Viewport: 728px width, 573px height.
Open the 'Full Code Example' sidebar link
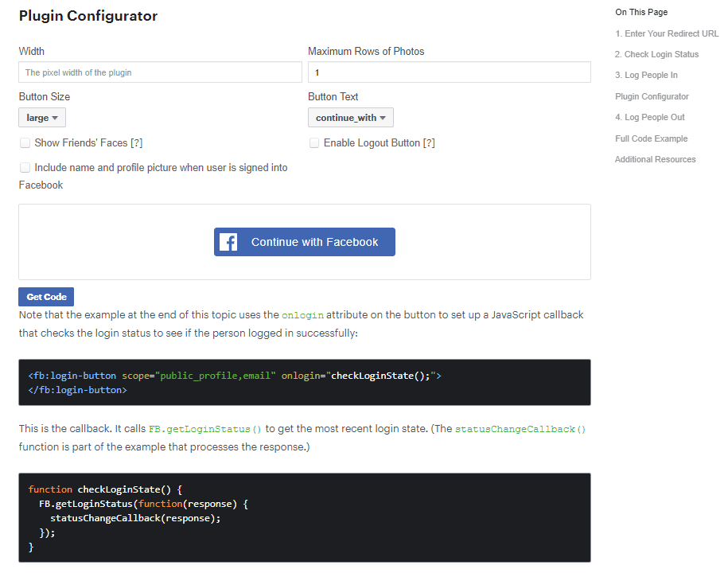tap(652, 138)
